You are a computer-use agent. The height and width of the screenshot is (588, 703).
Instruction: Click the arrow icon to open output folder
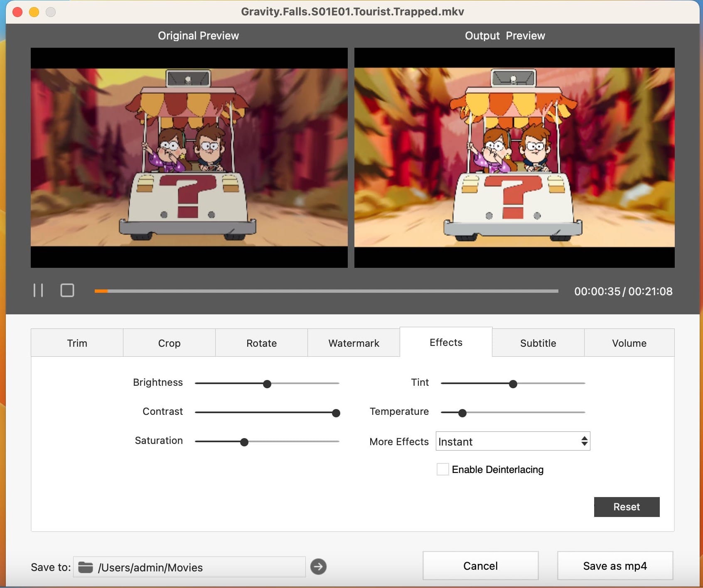[x=318, y=566]
